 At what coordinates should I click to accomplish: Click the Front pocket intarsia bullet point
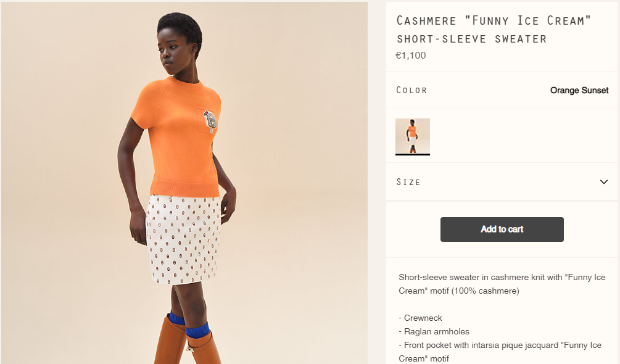point(500,352)
